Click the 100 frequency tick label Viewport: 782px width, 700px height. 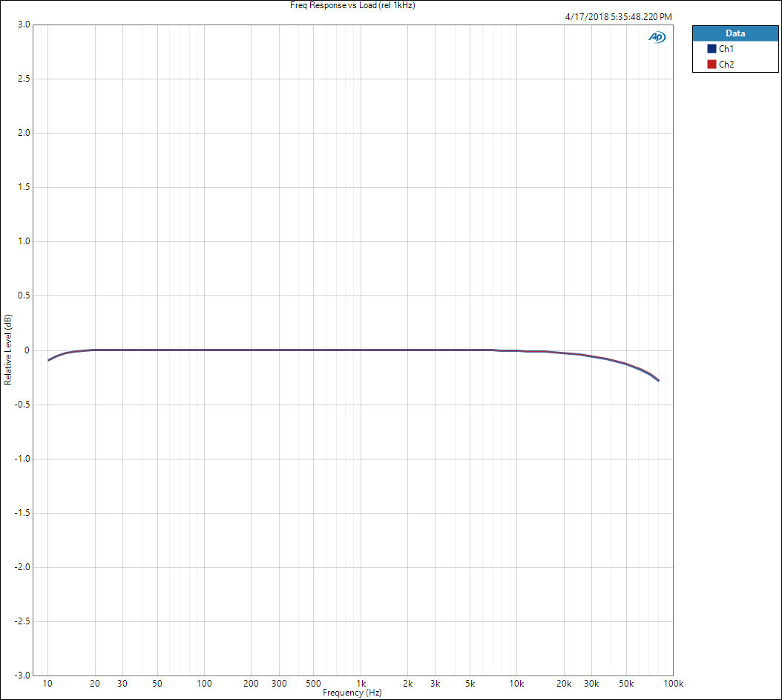point(204,684)
